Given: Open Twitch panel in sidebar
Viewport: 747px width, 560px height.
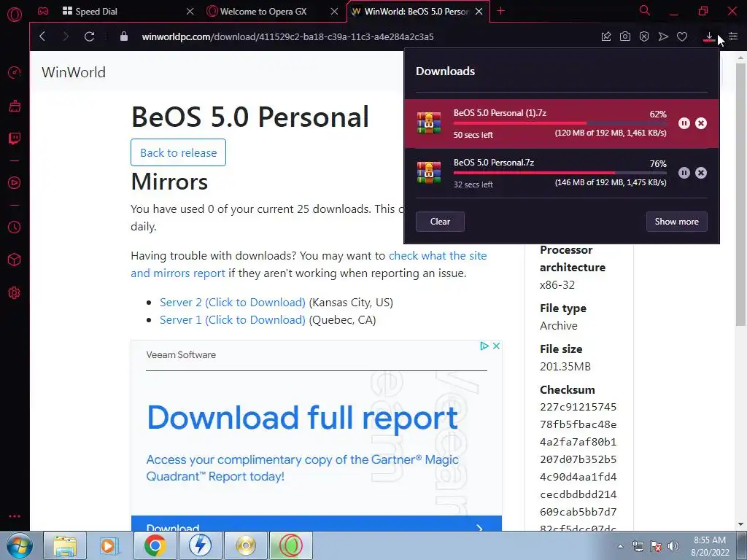Looking at the screenshot, I should pos(15,139).
